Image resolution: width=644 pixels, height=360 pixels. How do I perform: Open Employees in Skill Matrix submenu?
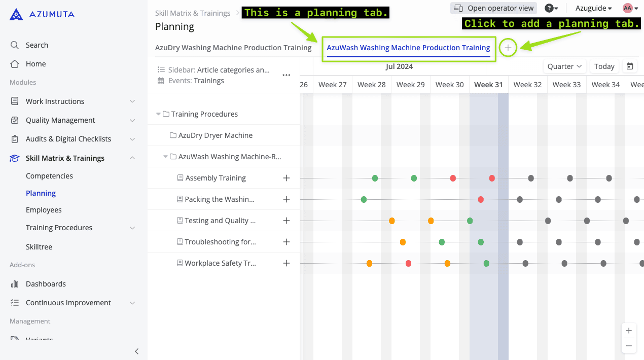pyautogui.click(x=44, y=210)
